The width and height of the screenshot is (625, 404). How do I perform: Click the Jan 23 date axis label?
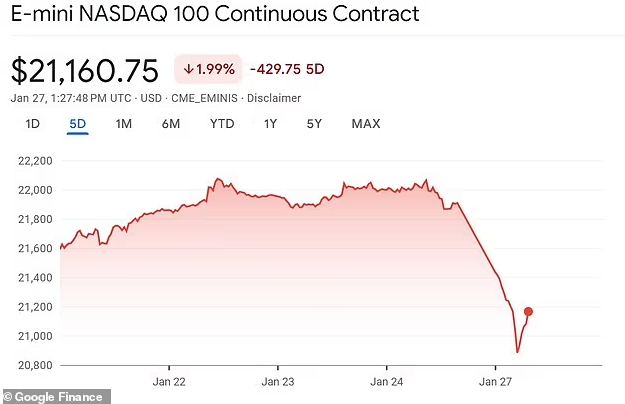[x=278, y=382]
